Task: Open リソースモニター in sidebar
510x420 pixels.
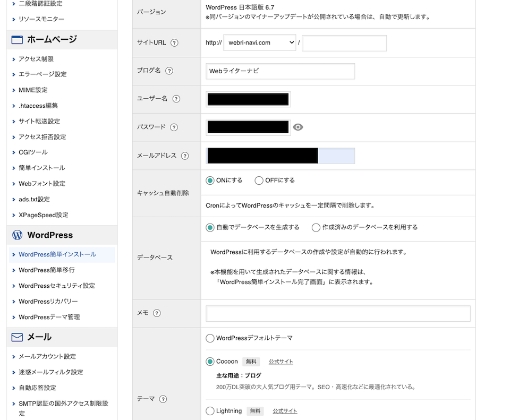Action: coord(41,19)
